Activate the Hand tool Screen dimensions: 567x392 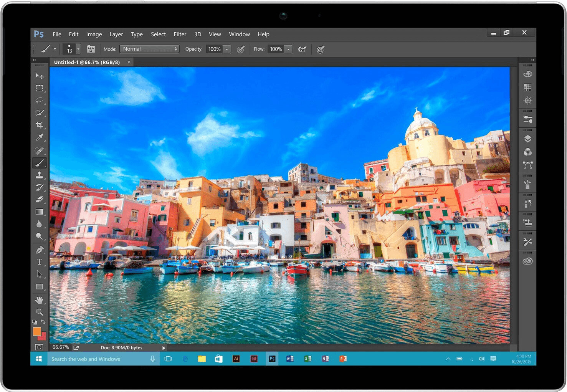coord(39,300)
